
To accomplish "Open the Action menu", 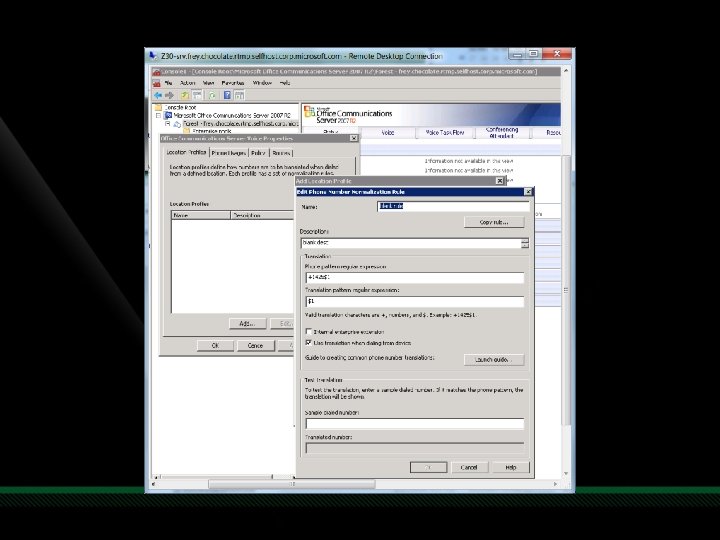I will tap(187, 83).
